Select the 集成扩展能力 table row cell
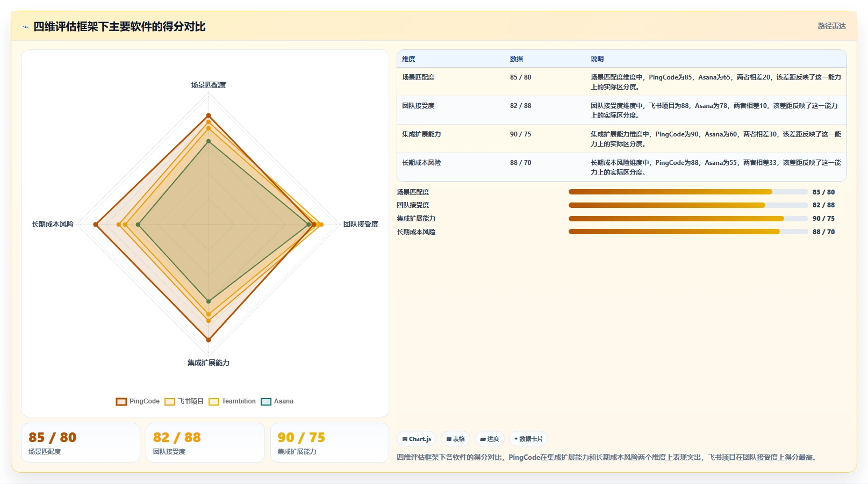 tap(421, 134)
